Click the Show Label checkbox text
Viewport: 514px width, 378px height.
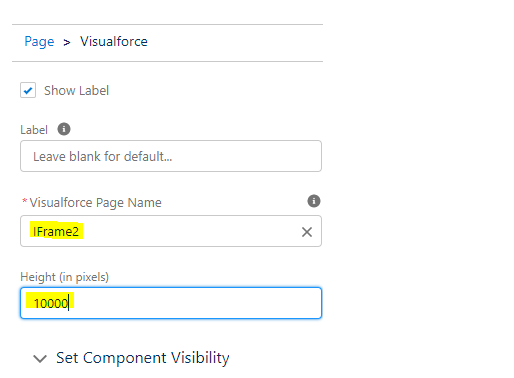[76, 91]
